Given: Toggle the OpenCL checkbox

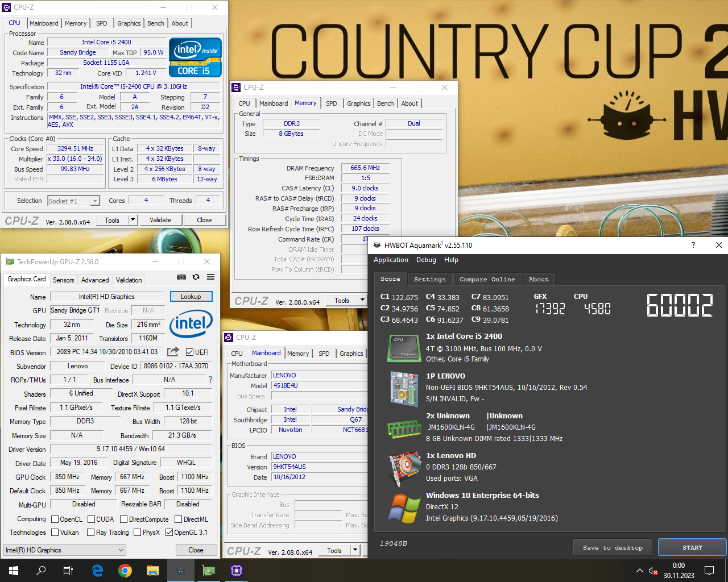Looking at the screenshot, I should pos(55,519).
